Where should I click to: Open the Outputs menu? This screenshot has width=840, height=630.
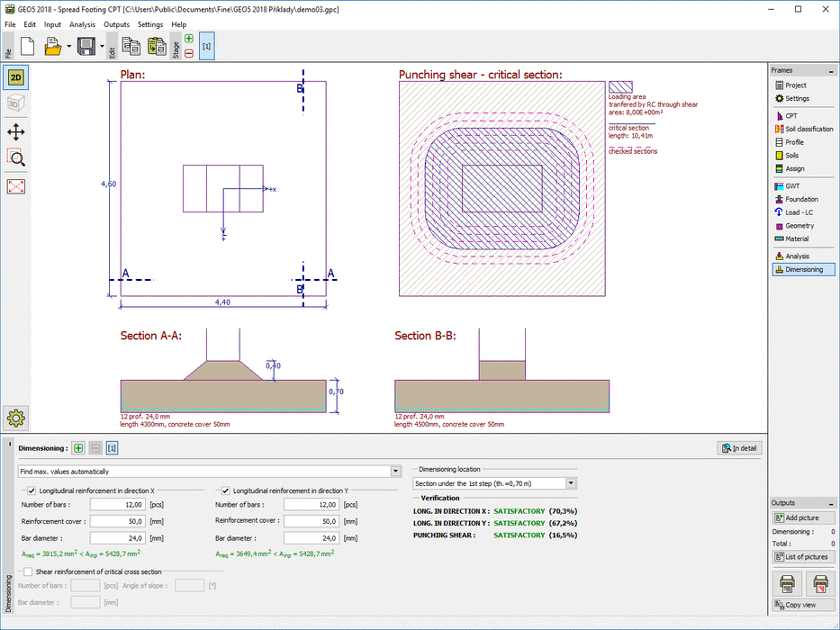click(116, 24)
